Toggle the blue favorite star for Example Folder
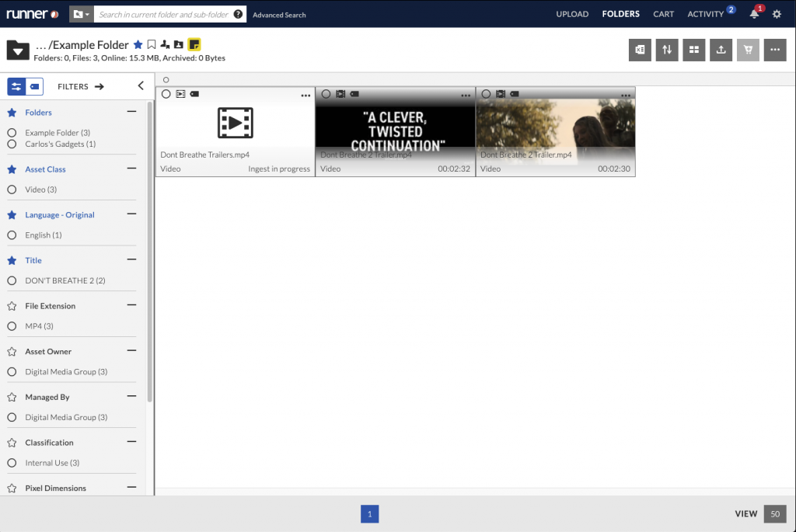 138,44
